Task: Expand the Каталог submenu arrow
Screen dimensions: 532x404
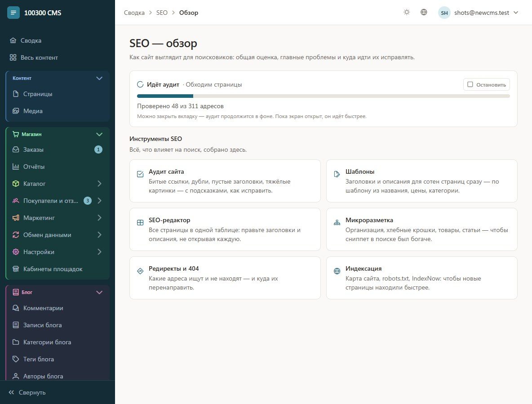Action: [99, 184]
